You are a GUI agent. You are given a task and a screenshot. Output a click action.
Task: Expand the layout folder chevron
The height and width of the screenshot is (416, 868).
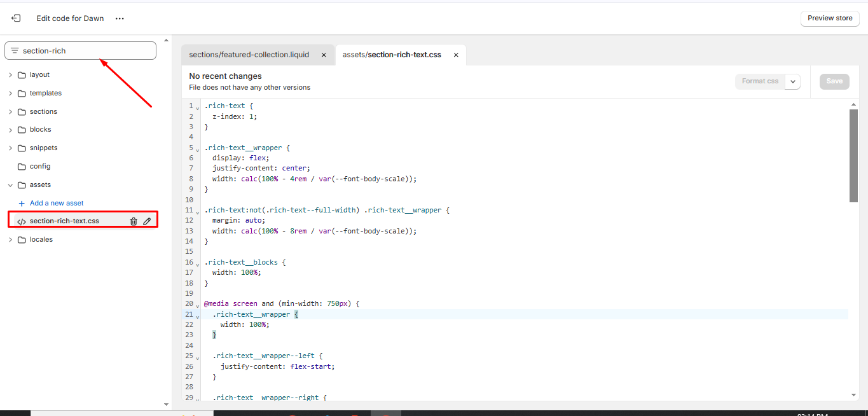click(x=10, y=75)
